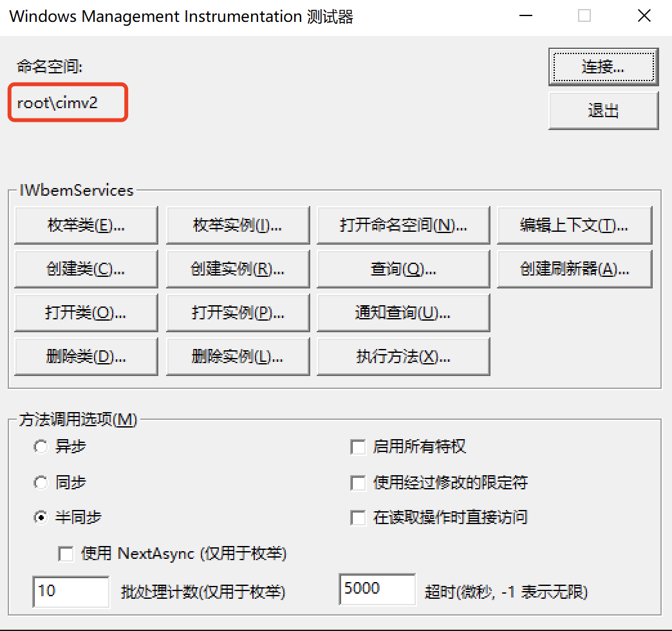Click 编辑上下文(T)... button
672x631 pixels.
coord(575,225)
